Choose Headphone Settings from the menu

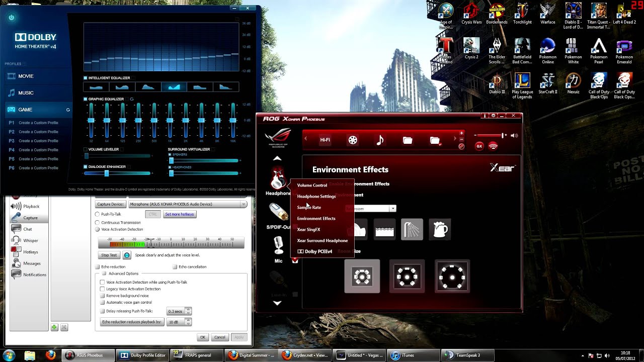pyautogui.click(x=316, y=196)
